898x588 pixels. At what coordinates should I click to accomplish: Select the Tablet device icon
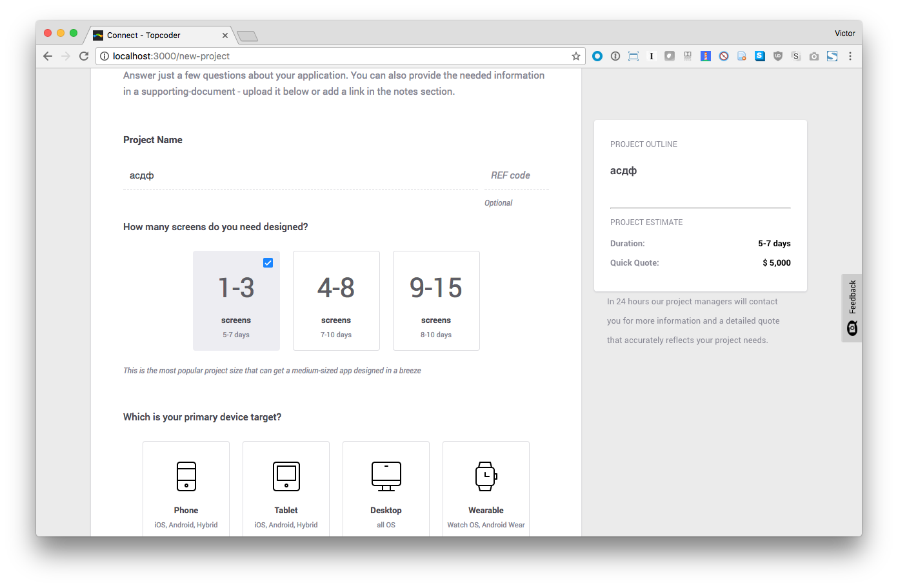[x=286, y=476]
